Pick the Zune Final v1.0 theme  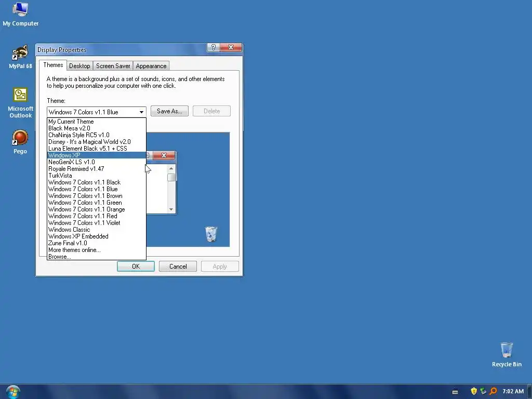(x=96, y=243)
